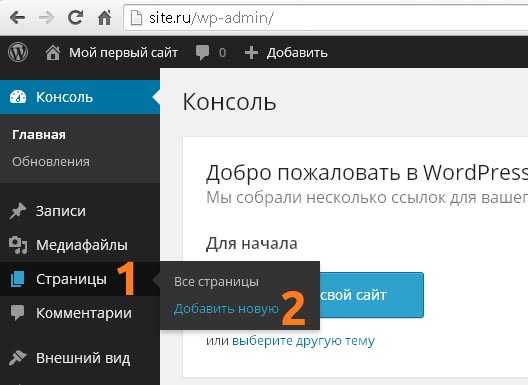Click the Добро пожаловать в WordPress heading
The width and height of the screenshot is (528, 385).
pyautogui.click(x=367, y=172)
